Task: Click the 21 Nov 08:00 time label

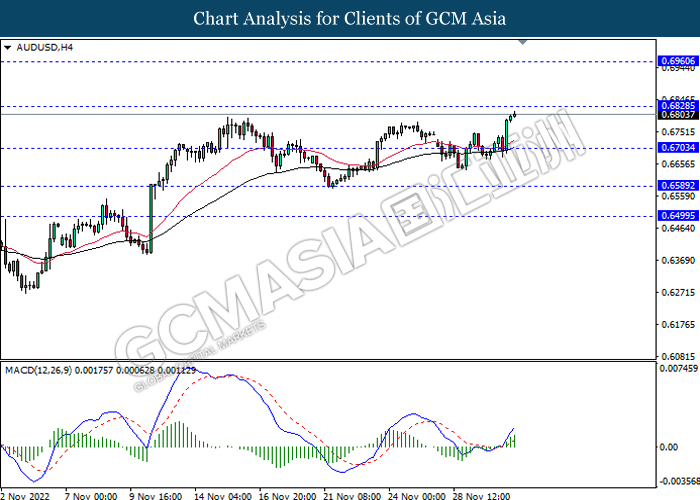Action: tap(352, 496)
